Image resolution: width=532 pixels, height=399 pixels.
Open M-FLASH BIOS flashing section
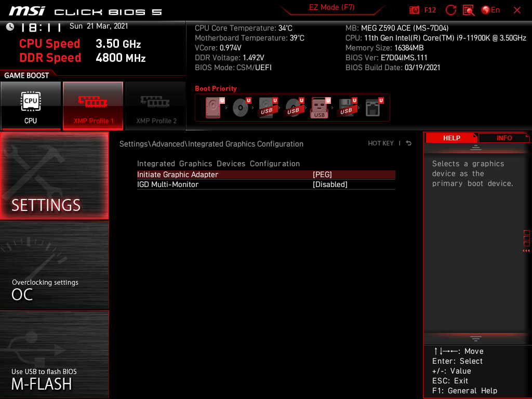(x=54, y=354)
